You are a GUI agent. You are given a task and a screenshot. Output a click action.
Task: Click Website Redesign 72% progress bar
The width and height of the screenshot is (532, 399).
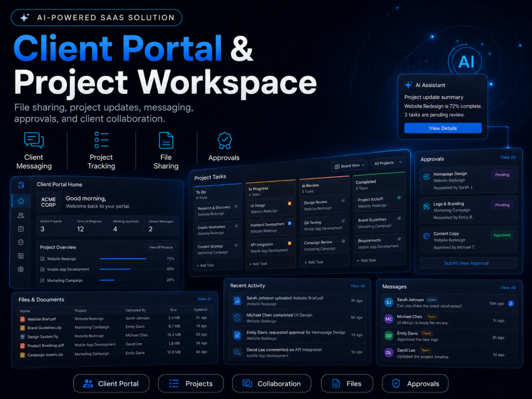131,259
